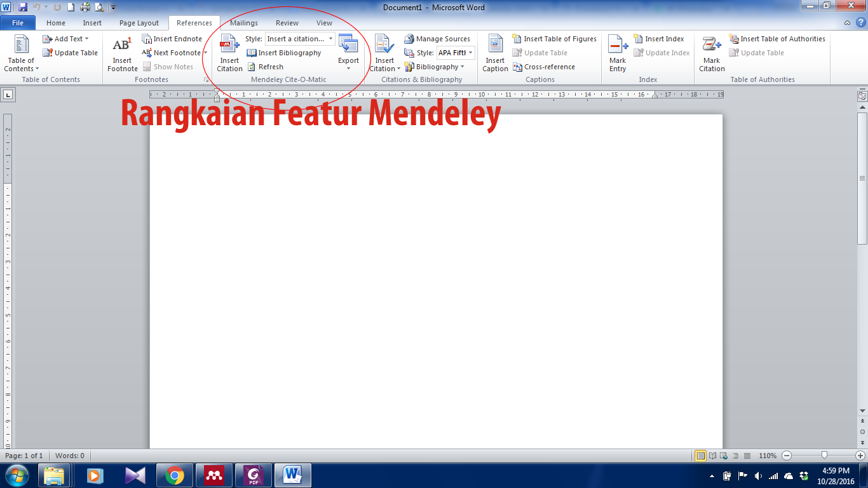The width and height of the screenshot is (868, 488).
Task: Open Mendeley Desktop from taskbar
Action: (x=214, y=475)
